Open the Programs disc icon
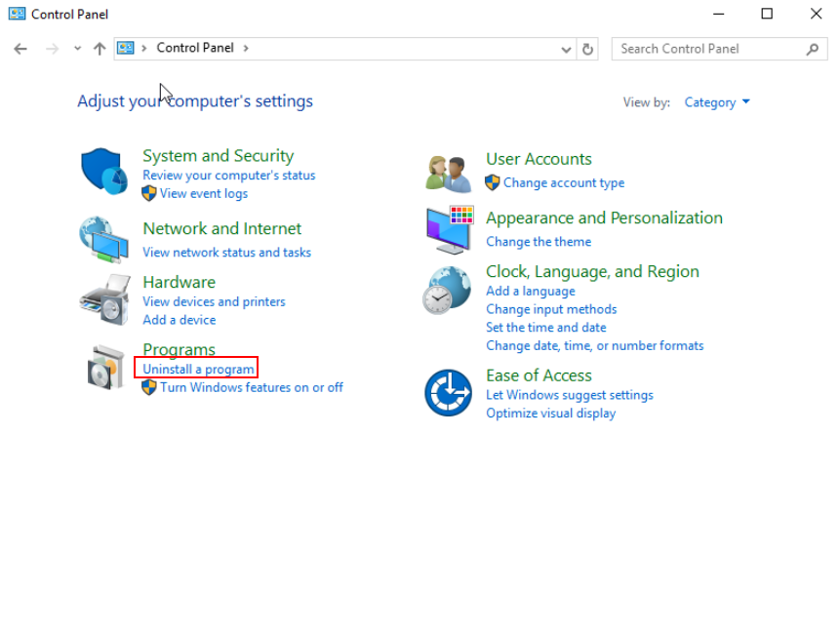This screenshot has width=840, height=631. tap(103, 367)
